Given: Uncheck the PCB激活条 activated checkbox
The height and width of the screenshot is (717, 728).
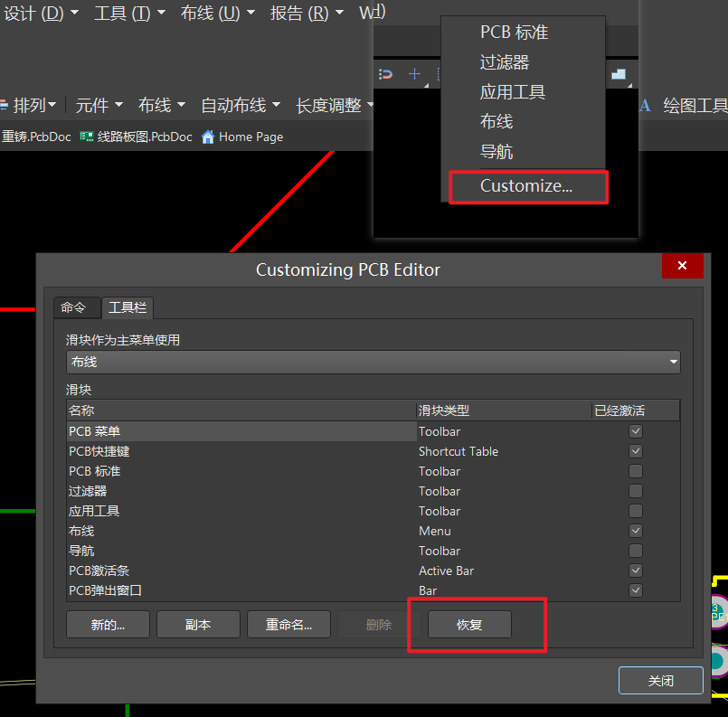Looking at the screenshot, I should click(636, 571).
